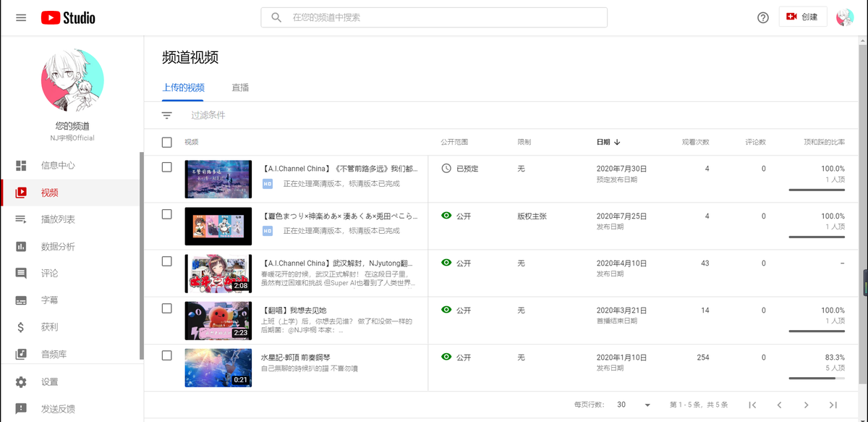Check the box for 水星記 video
Viewport: 868px width, 422px height.
coord(167,355)
